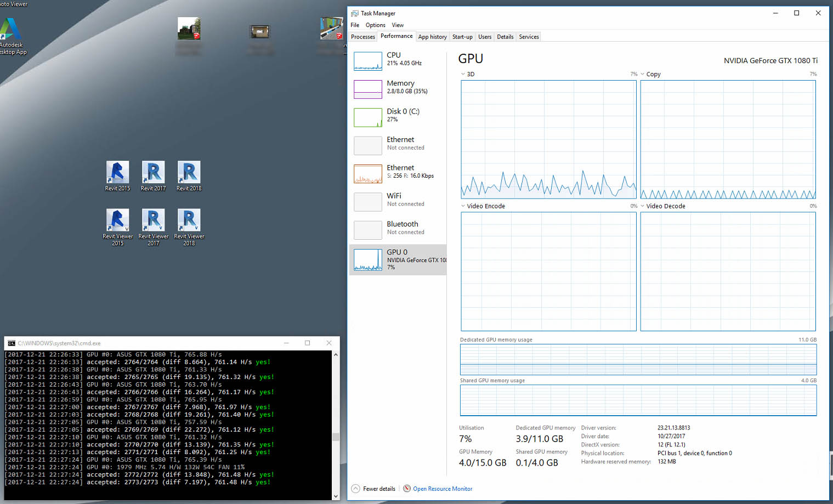Switch to the App history tab

[x=432, y=37]
